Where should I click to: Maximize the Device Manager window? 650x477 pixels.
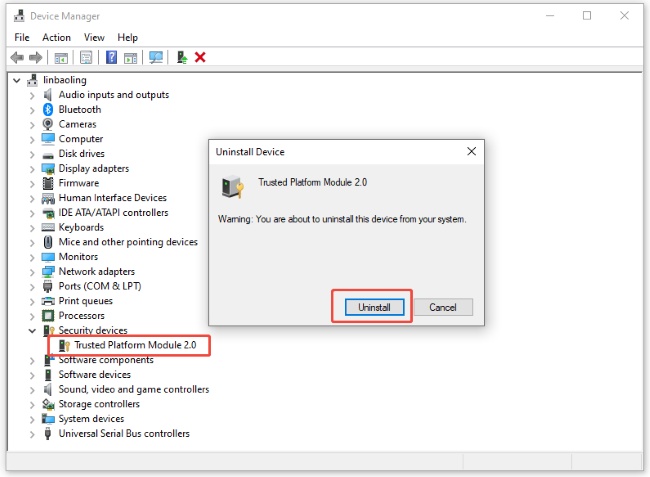pos(587,16)
